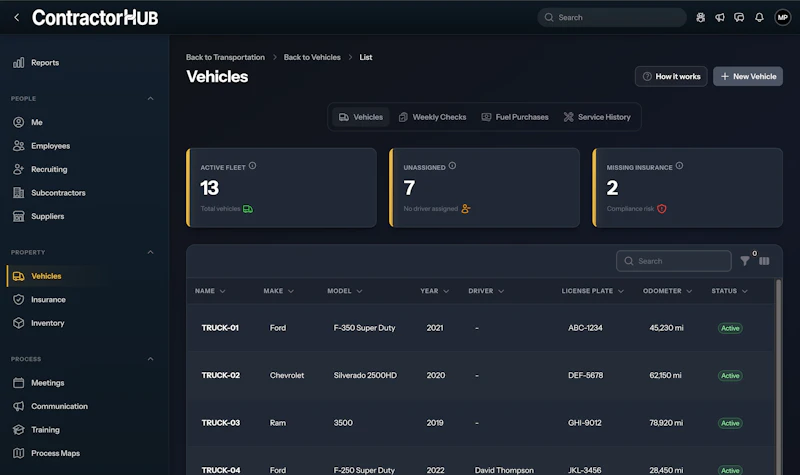Click the Employees people icon in sidebar
800x475 pixels.
tap(18, 146)
